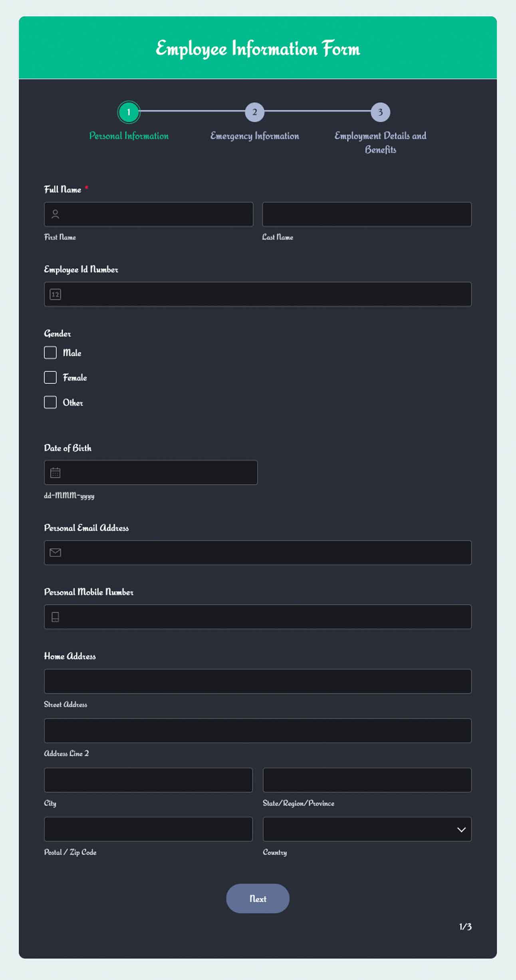
Task: Click the person icon in First Name field
Action: click(55, 214)
